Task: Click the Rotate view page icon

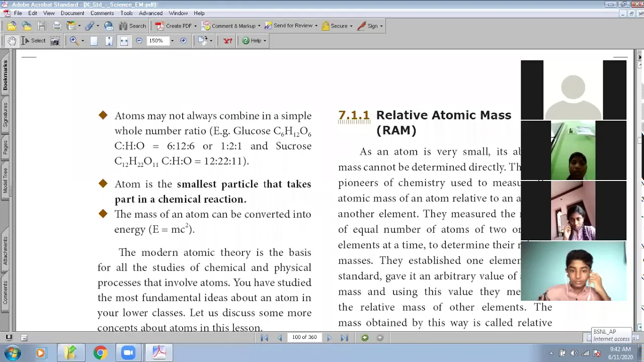Action: [203, 41]
